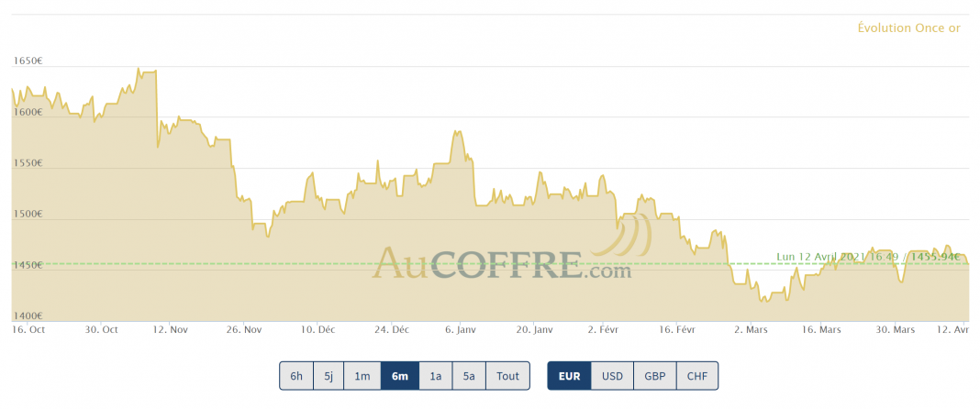Click the 30. Oct date label
This screenshot has width=980, height=409.
point(101,329)
